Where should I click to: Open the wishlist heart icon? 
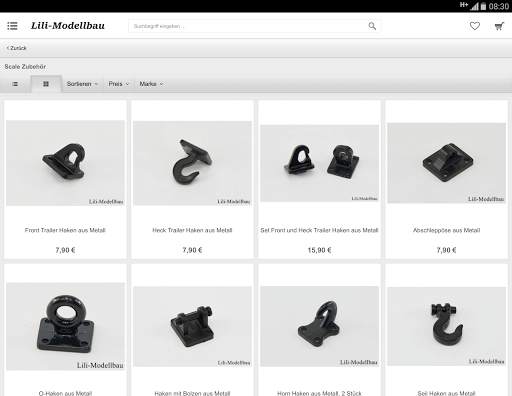pos(475,26)
